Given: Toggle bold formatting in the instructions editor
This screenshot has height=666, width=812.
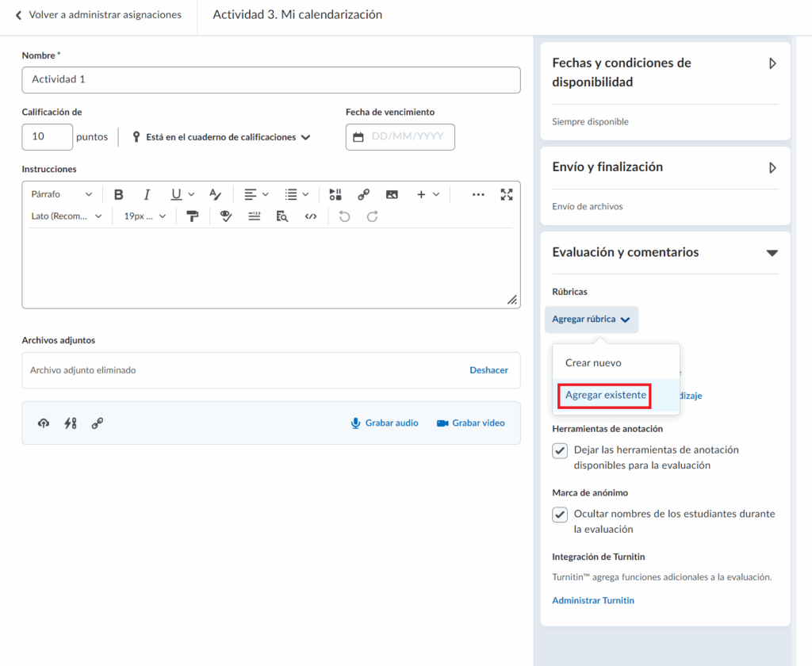Looking at the screenshot, I should click(x=119, y=194).
